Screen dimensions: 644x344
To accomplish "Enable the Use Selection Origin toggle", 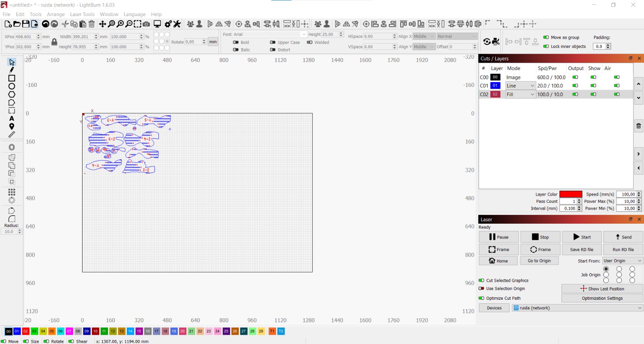I will 481,288.
